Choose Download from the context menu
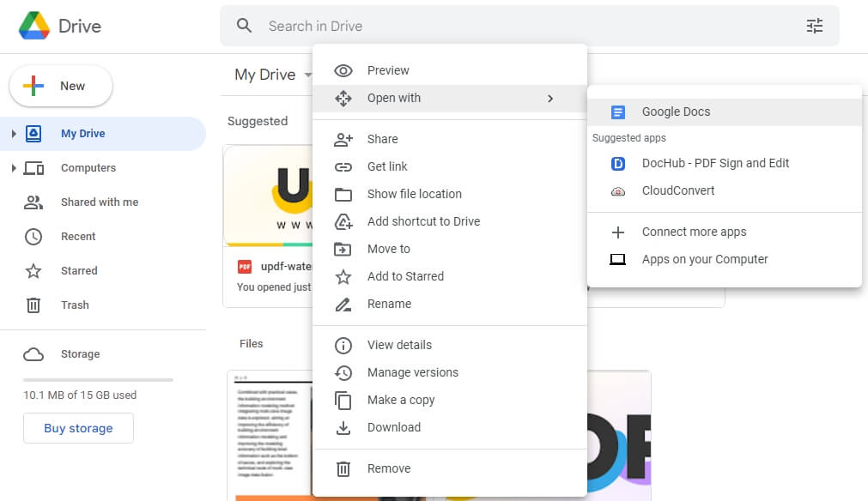This screenshot has height=501, width=868. [x=450, y=427]
